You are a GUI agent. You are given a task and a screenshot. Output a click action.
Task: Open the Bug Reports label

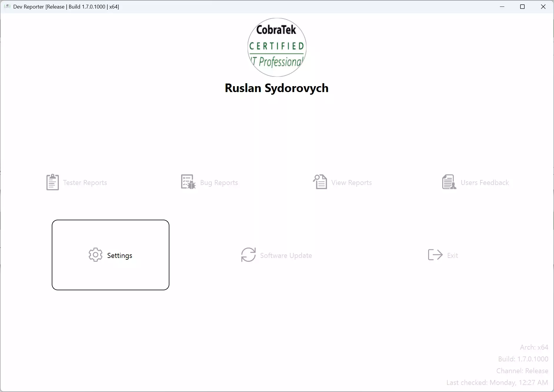[219, 183]
